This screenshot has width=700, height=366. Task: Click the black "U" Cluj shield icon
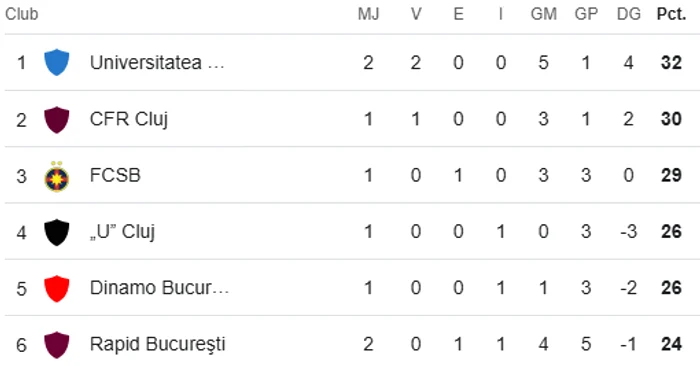tap(57, 232)
